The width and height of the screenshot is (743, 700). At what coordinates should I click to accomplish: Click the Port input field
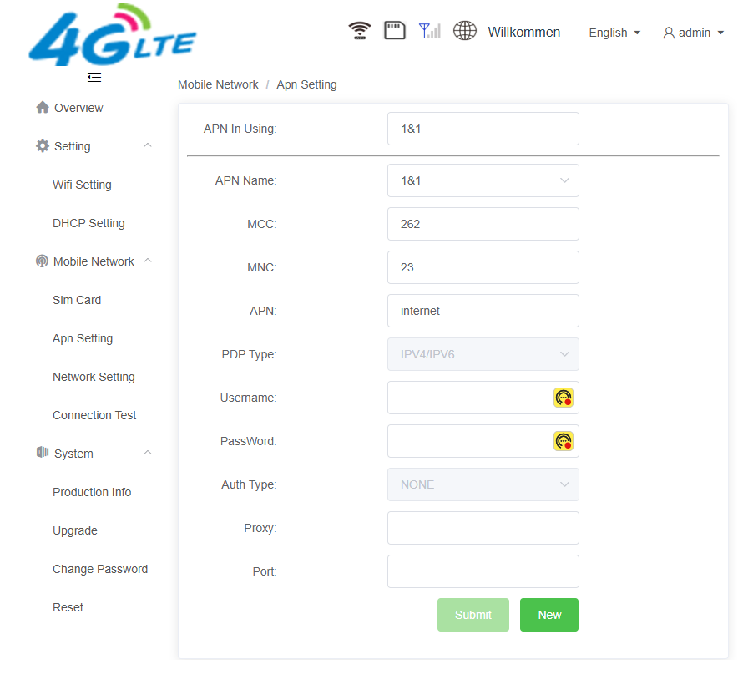(x=483, y=571)
